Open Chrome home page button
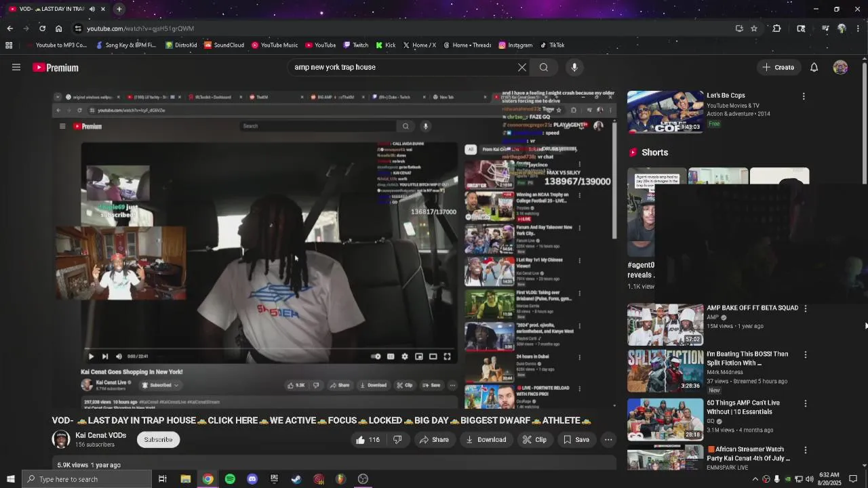Viewport: 868px width, 488px height. (x=59, y=28)
